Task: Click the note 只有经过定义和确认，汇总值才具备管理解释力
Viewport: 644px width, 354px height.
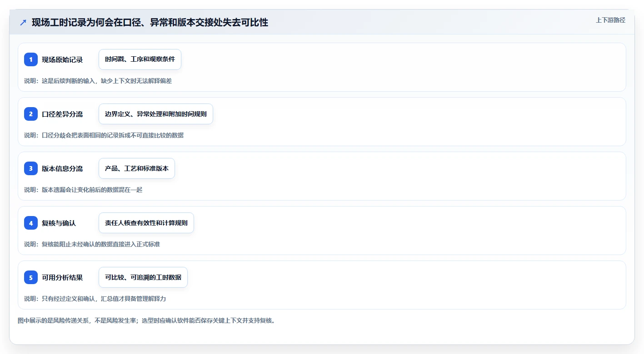Action: 104,299
